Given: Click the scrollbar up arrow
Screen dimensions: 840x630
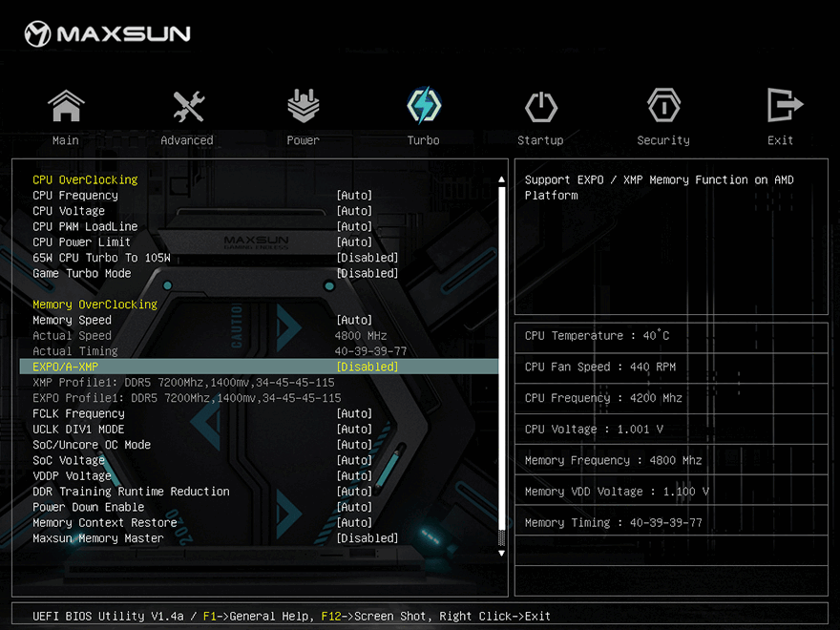Looking at the screenshot, I should tap(501, 179).
